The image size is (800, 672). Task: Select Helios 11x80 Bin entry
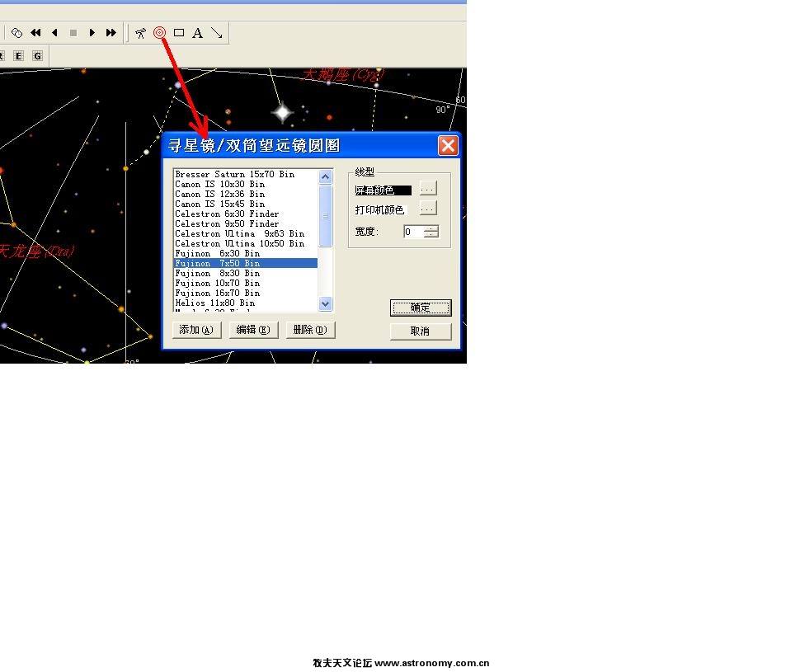coord(246,303)
